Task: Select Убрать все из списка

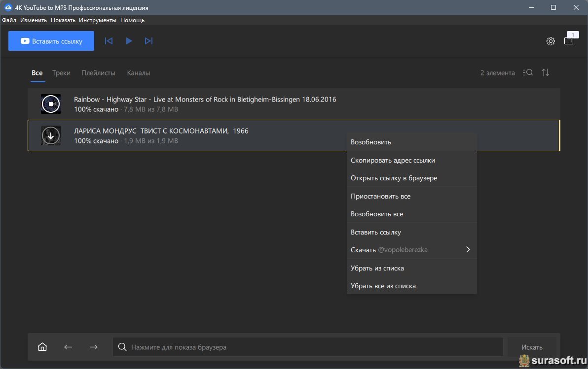Action: click(412, 286)
